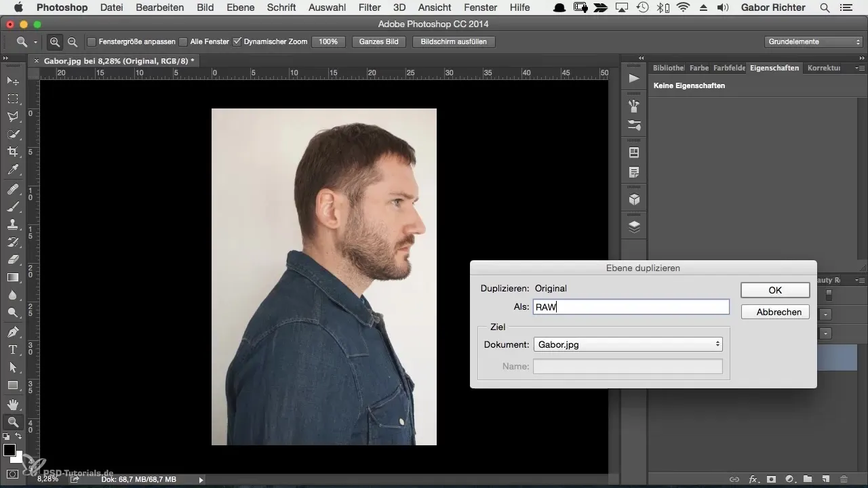Select the Quick Selection tool
This screenshot has width=868, height=488.
[x=12, y=134]
